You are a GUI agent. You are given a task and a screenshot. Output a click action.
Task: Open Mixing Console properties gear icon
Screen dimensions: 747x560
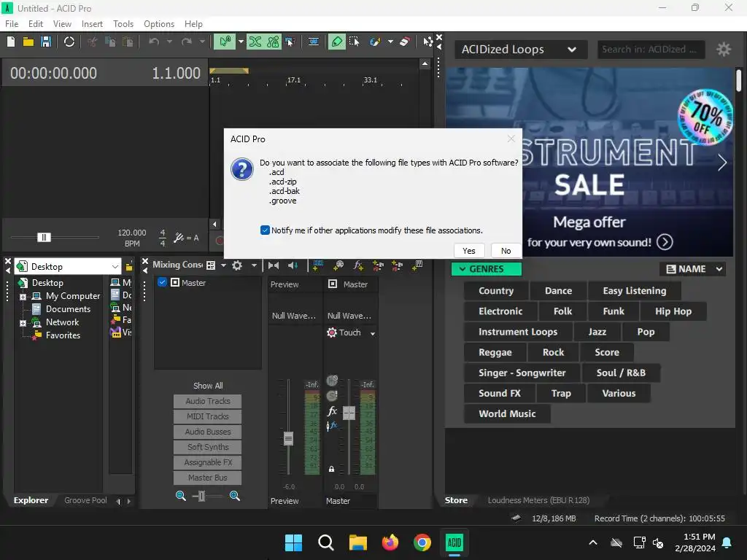tap(237, 265)
